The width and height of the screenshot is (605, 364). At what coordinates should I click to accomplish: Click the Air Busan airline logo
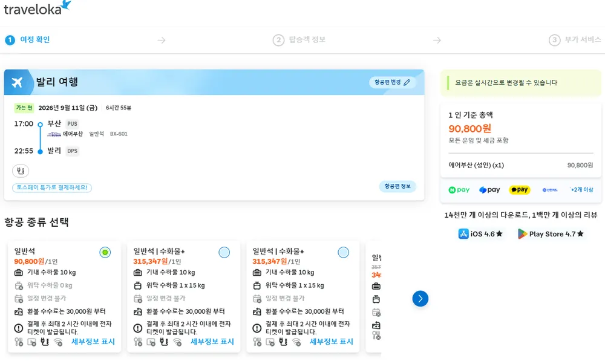pyautogui.click(x=54, y=134)
